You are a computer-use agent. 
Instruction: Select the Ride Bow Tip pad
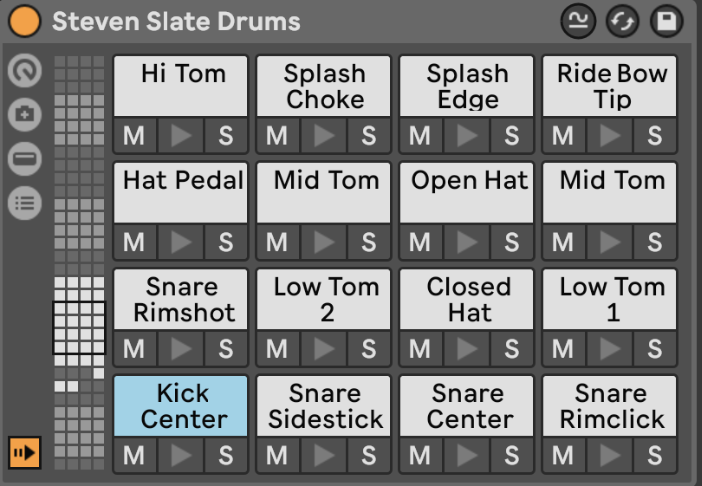611,85
